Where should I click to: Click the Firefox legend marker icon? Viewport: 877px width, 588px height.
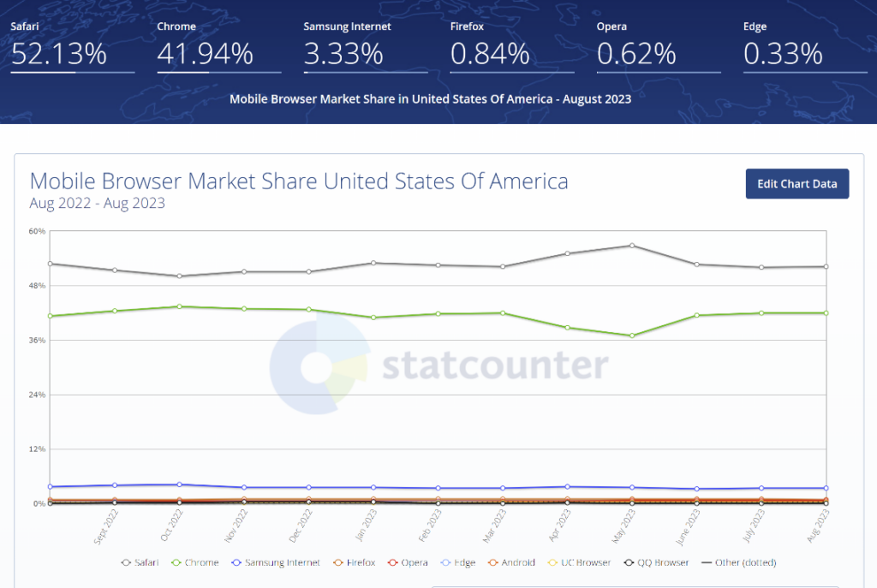[x=339, y=562]
